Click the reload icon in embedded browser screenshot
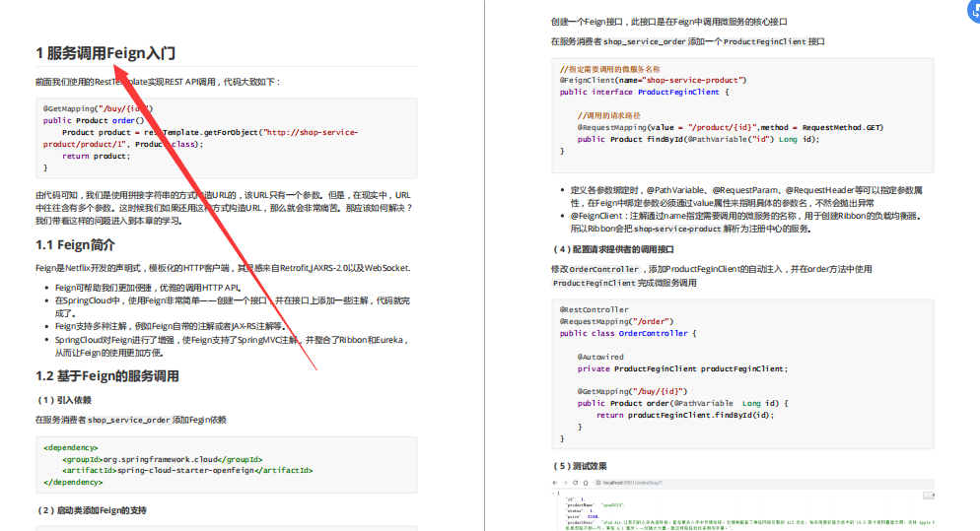 point(575,483)
